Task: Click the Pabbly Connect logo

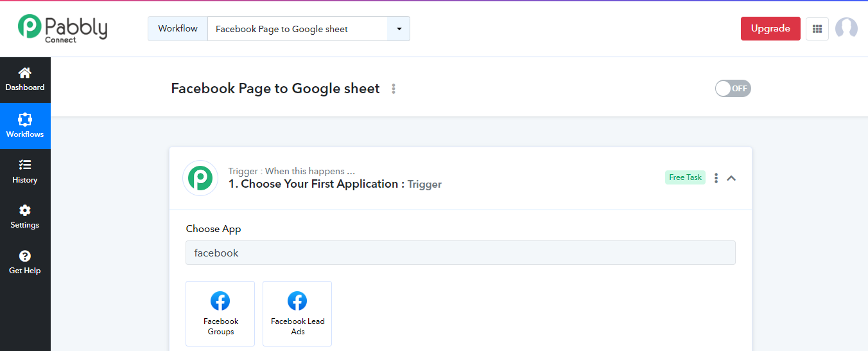Action: [x=62, y=28]
